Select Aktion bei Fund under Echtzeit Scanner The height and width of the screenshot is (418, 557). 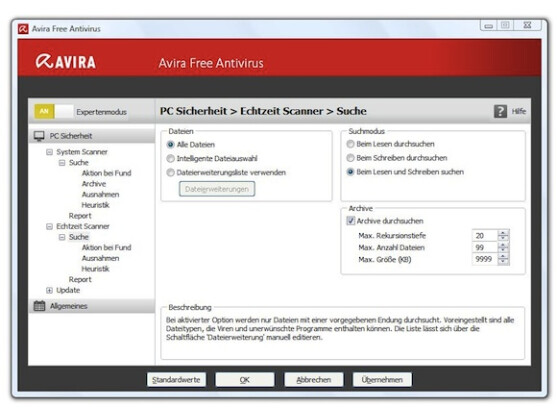[106, 248]
